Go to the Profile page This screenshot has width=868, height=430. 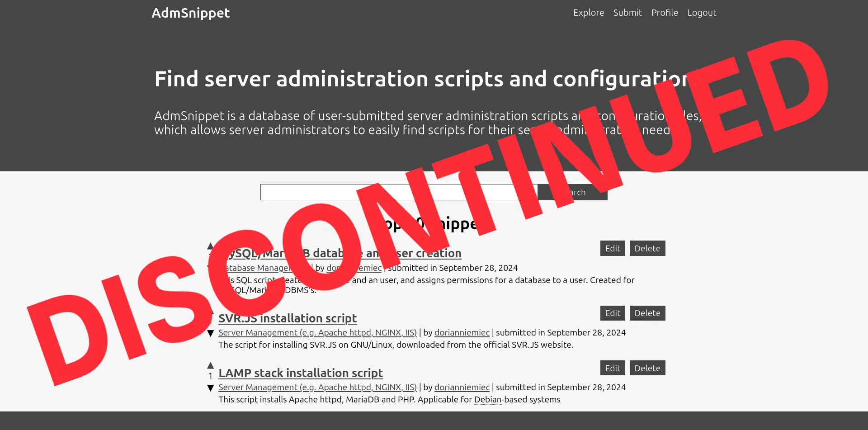665,13
